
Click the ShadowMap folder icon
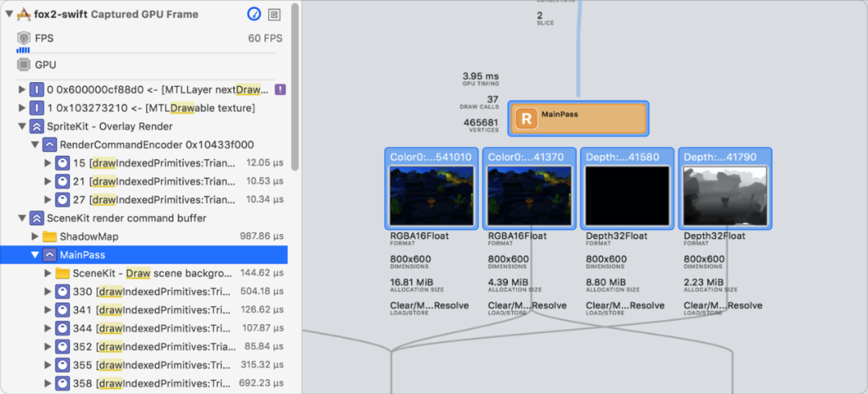click(x=49, y=236)
